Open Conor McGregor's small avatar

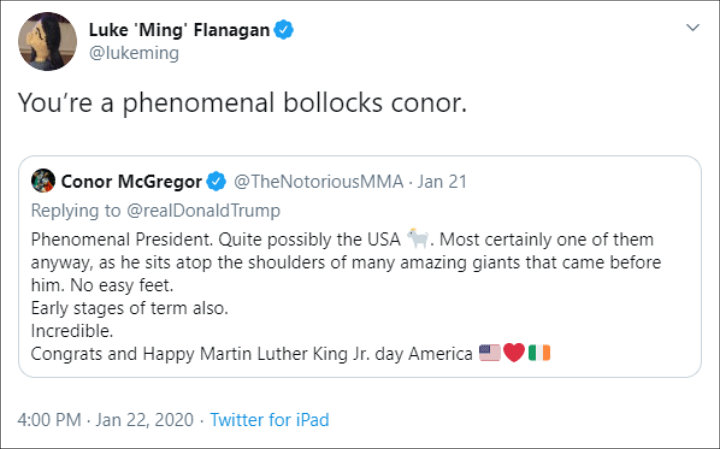(x=43, y=181)
